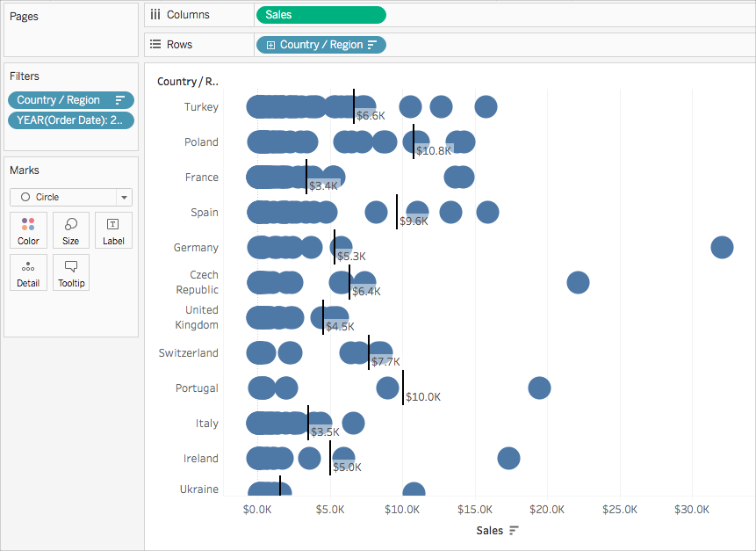Click the Country / R.. column header

[x=188, y=82]
